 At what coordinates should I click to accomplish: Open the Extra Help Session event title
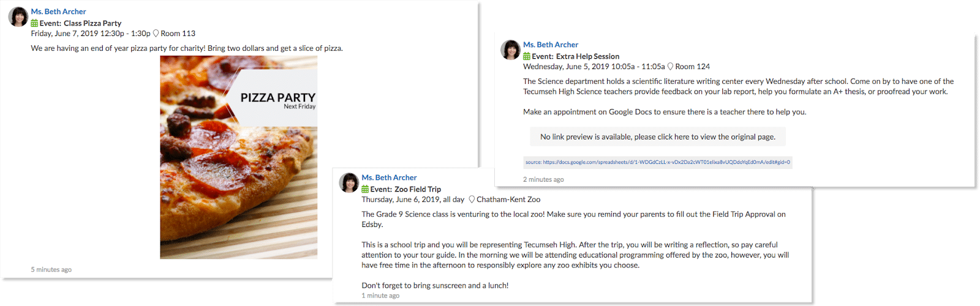[x=587, y=56]
